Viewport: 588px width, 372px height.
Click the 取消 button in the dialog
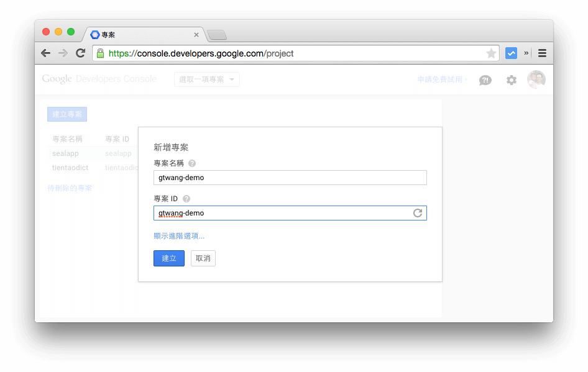(203, 258)
